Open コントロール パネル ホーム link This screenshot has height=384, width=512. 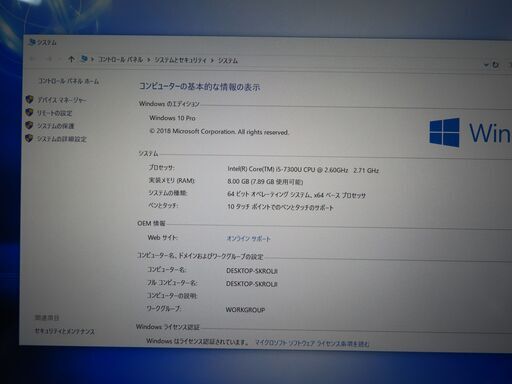click(69, 81)
